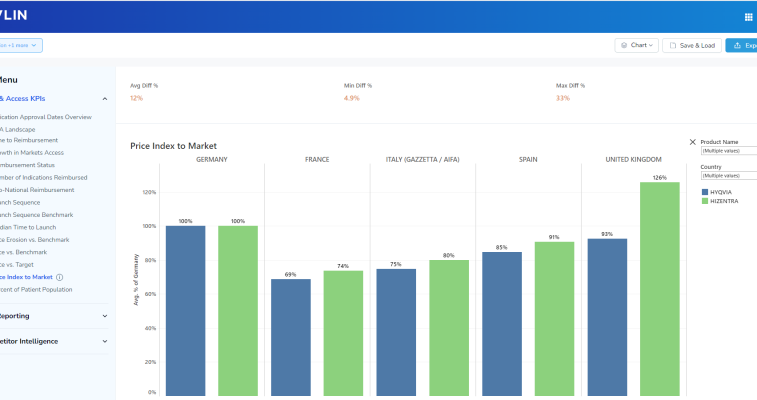
Task: Open Reimbursement Status in sidebar
Action: pyautogui.click(x=30, y=165)
